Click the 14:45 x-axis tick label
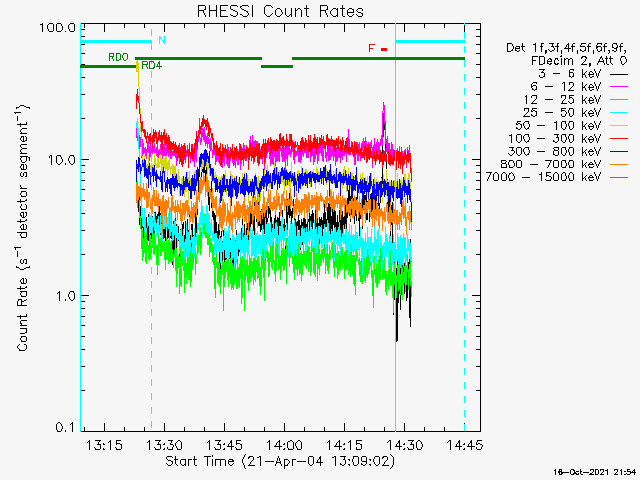The width and height of the screenshot is (640, 480). pos(464,445)
